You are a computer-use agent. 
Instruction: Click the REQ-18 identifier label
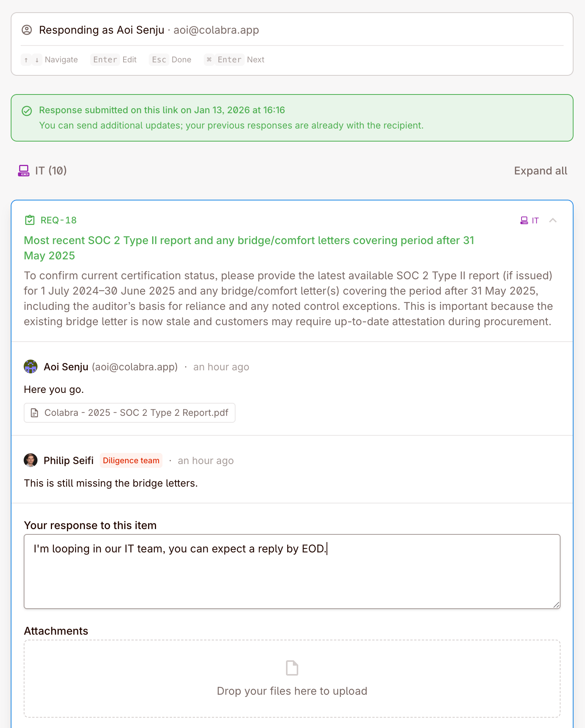click(x=58, y=220)
